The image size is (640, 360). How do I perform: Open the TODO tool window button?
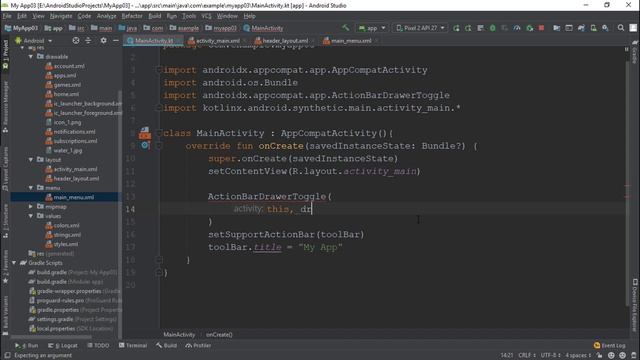coord(98,346)
